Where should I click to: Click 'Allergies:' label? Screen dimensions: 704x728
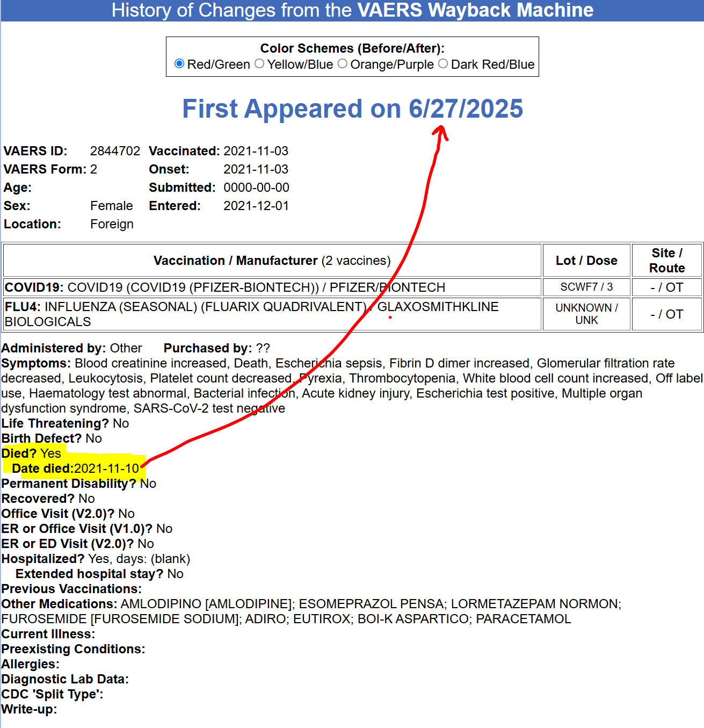(x=30, y=664)
